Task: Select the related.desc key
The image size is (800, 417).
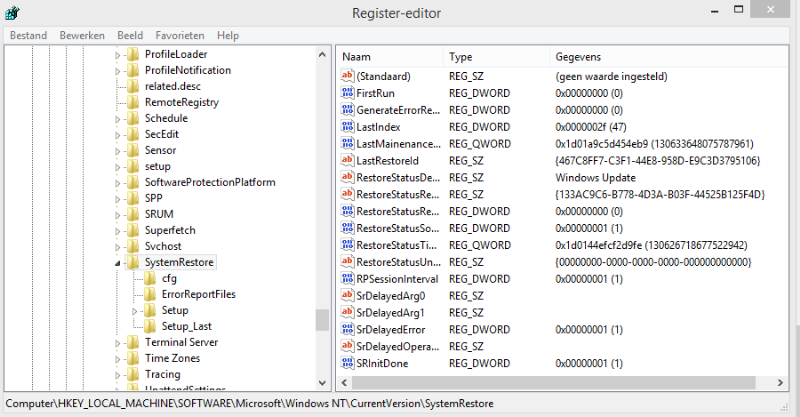Action: click(172, 86)
